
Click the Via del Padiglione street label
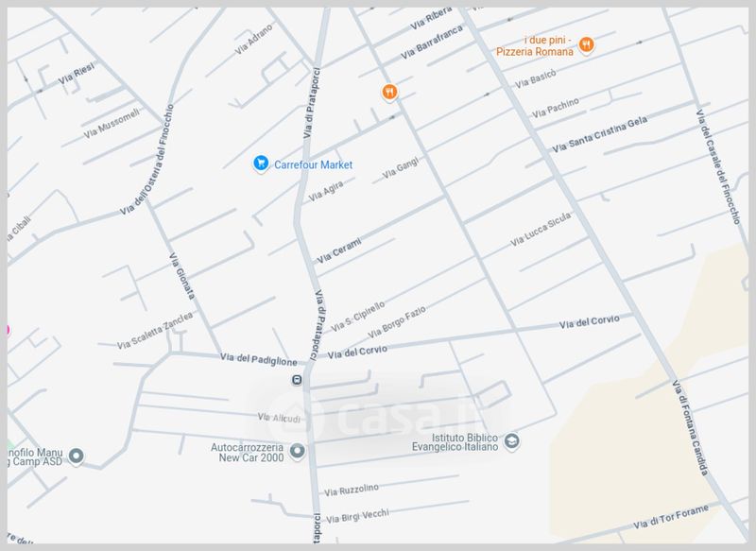pos(258,359)
